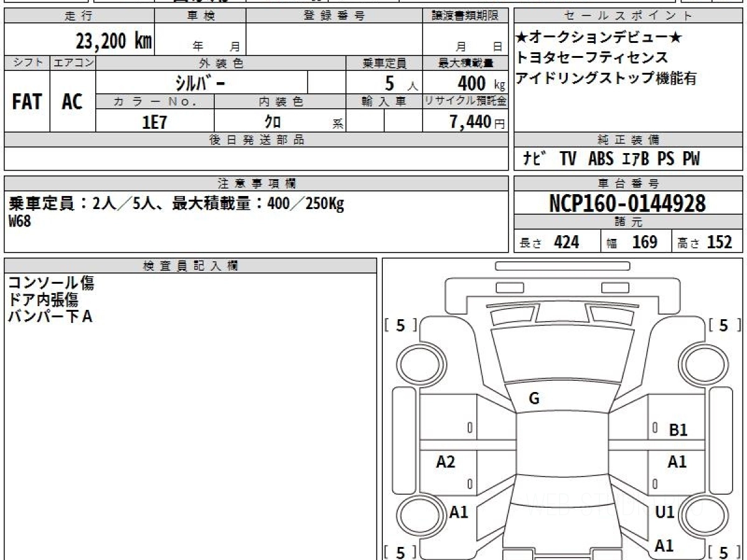Select the 内装色 header
Image resolution: width=747 pixels, height=560 pixels.
pos(280,101)
